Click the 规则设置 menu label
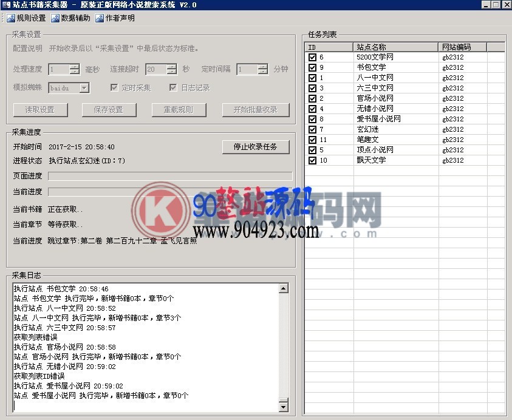This screenshot has height=420, width=512. pyautogui.click(x=31, y=18)
